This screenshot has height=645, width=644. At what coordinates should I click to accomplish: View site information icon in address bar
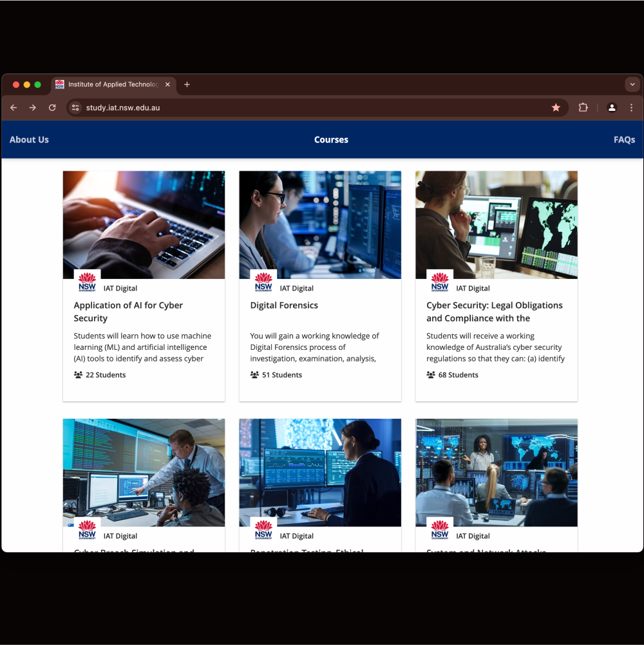(75, 108)
